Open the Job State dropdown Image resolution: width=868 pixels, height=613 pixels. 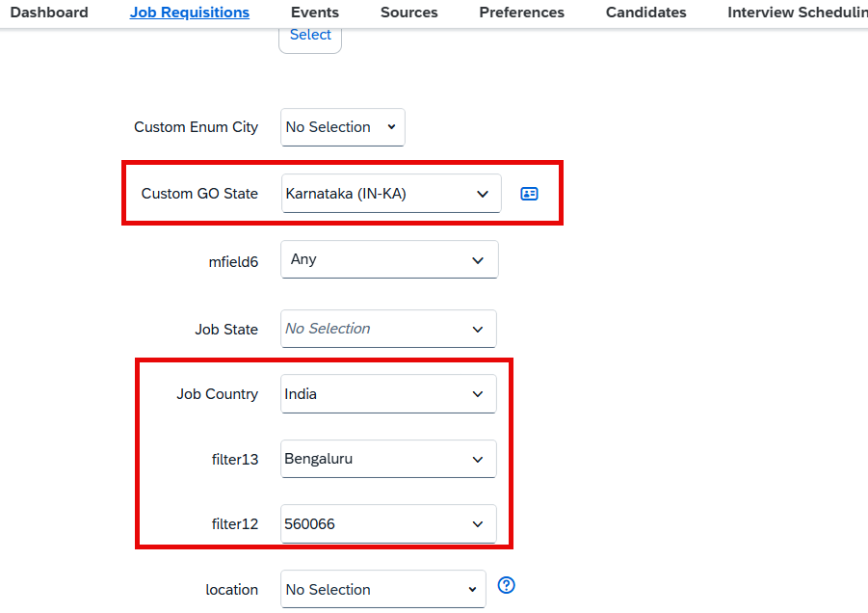point(388,329)
